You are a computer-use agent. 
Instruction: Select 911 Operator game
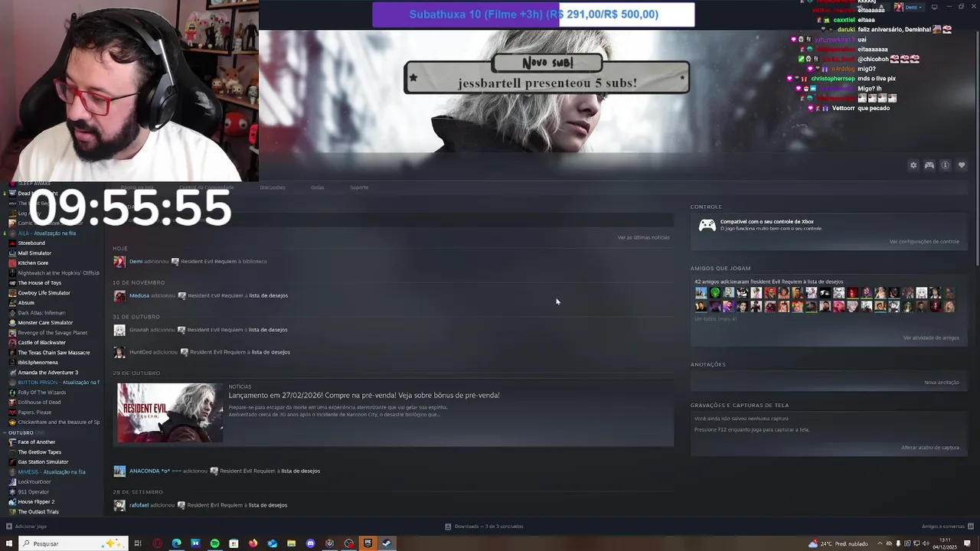33,492
